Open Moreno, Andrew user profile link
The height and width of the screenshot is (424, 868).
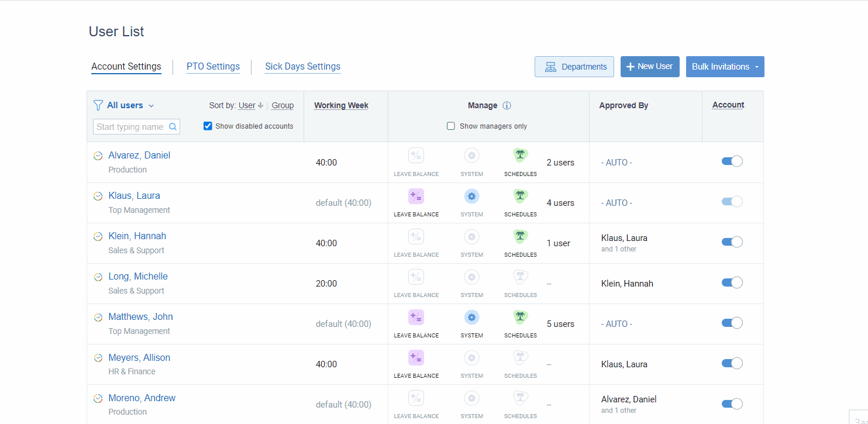[142, 398]
